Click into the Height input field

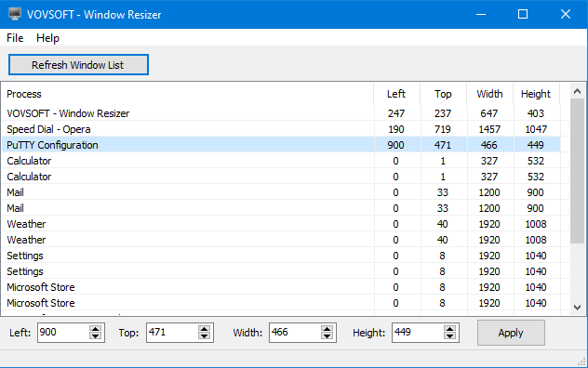[x=418, y=333]
